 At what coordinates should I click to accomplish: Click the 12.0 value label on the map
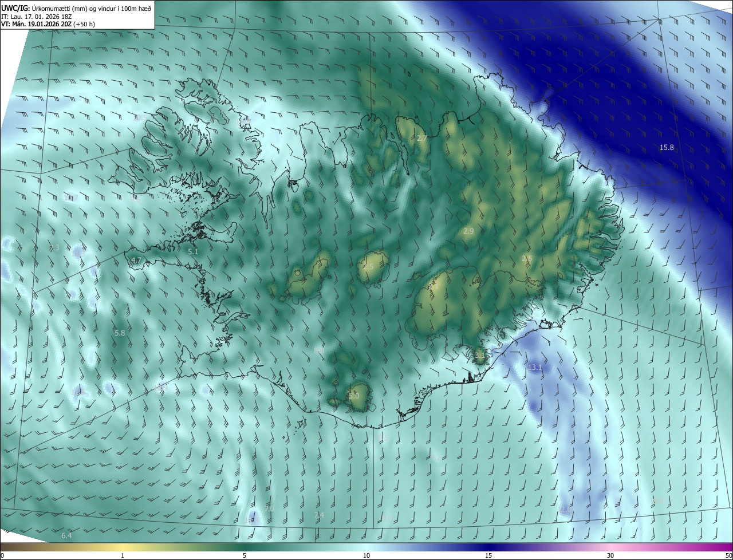[x=565, y=509]
